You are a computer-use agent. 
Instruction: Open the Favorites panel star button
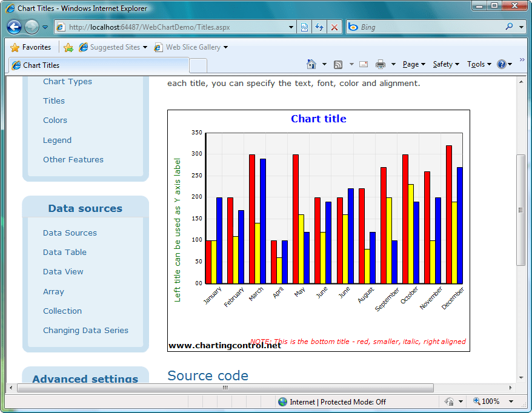pos(14,47)
